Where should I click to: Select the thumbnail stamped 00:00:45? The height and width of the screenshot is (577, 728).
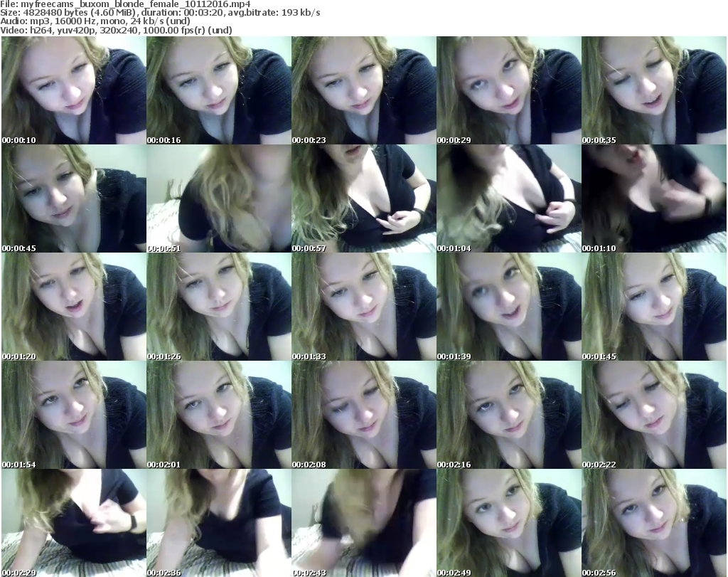coord(74,198)
